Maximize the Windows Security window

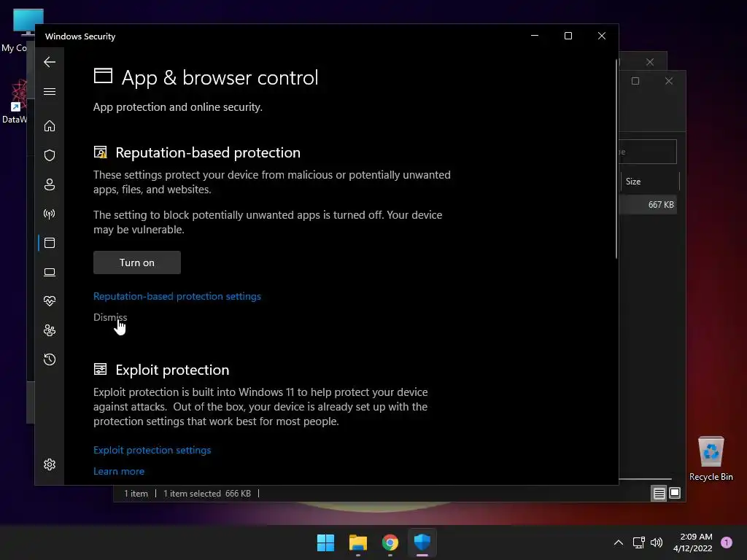point(568,36)
